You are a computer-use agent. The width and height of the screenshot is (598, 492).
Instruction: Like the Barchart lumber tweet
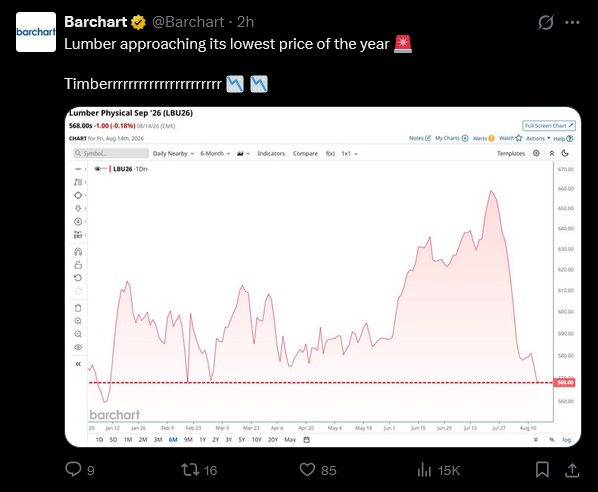coord(307,469)
